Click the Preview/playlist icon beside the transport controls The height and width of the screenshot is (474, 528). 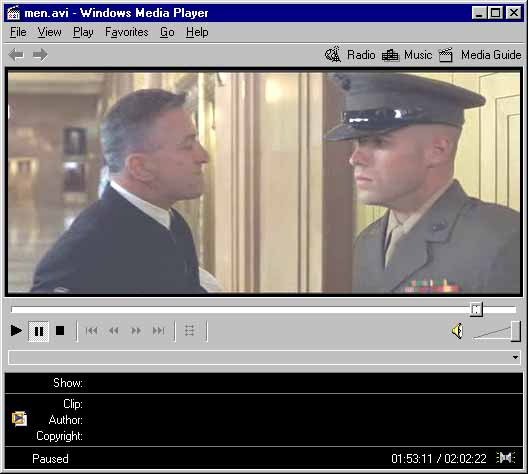tap(190, 331)
